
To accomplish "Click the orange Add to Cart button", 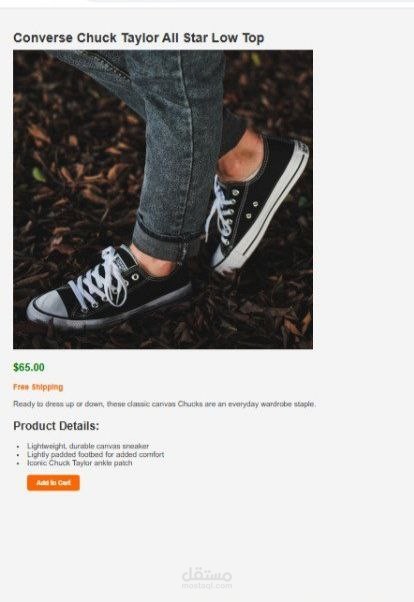I will pos(53,483).
